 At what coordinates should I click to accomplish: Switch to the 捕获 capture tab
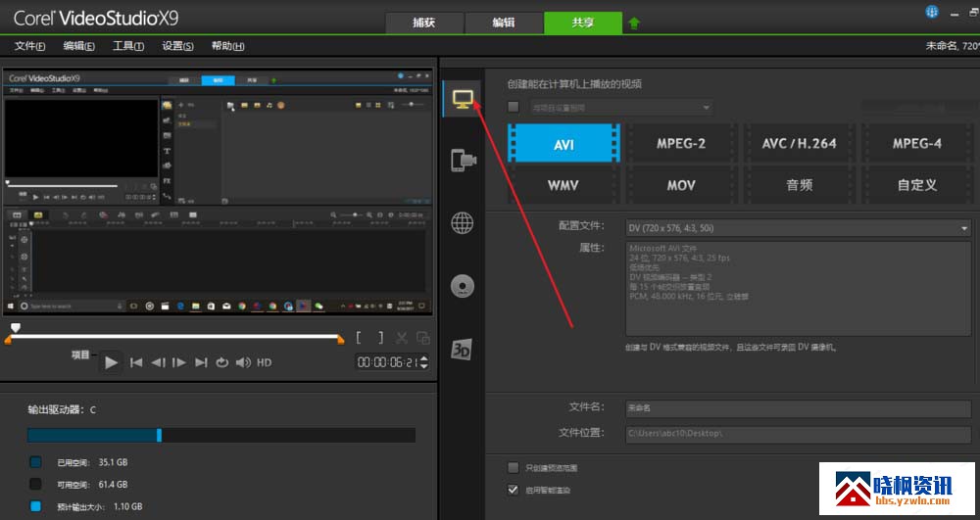[424, 23]
